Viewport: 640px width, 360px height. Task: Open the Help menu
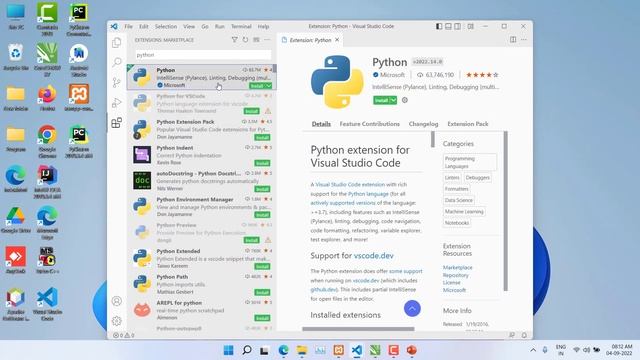[263, 26]
